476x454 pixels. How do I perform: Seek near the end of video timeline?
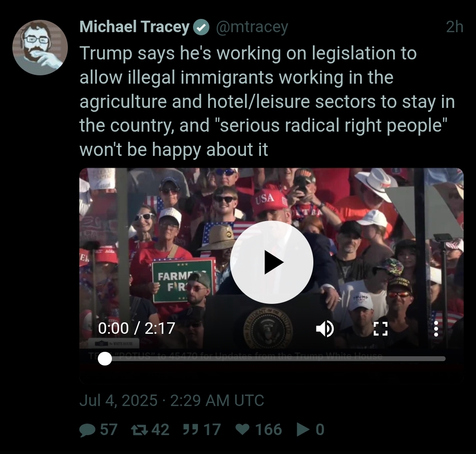(x=437, y=359)
